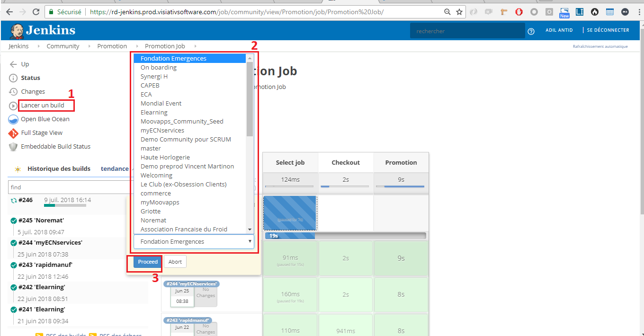Click the Promotion 9s stage cell
The height and width of the screenshot is (336, 644).
click(x=401, y=258)
